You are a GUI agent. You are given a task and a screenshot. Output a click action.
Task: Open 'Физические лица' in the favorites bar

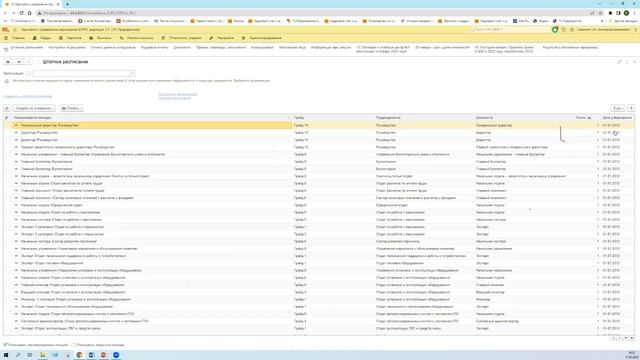point(292,47)
